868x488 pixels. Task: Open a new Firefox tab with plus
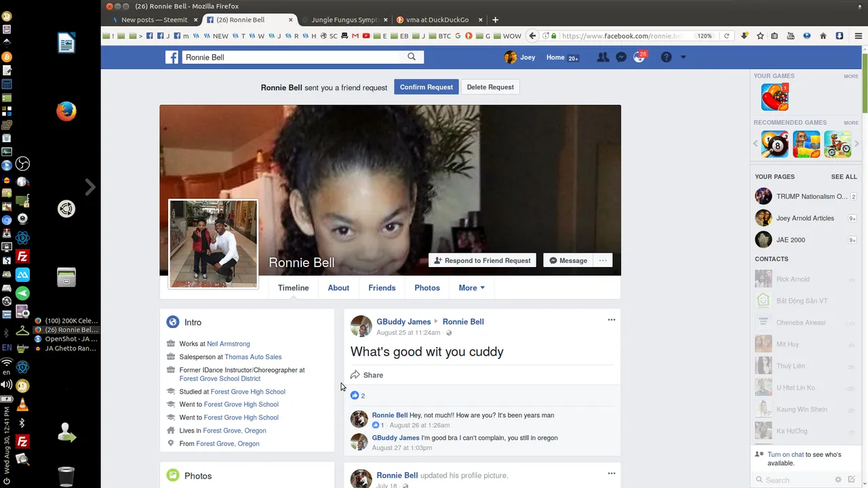coord(495,20)
